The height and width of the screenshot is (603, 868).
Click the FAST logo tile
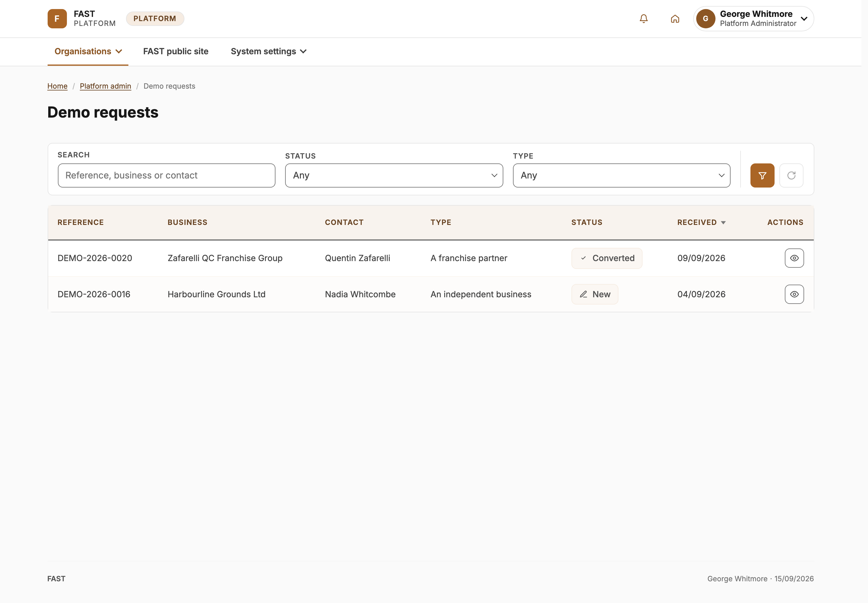57,18
